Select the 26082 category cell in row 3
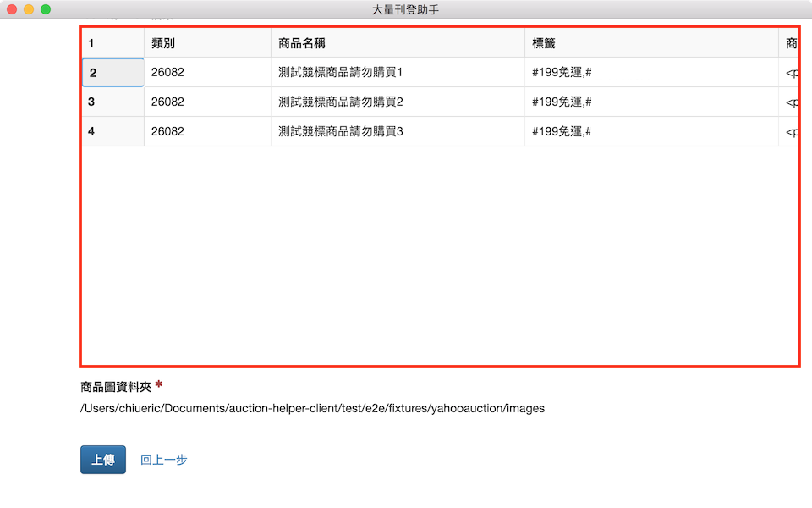 (207, 102)
